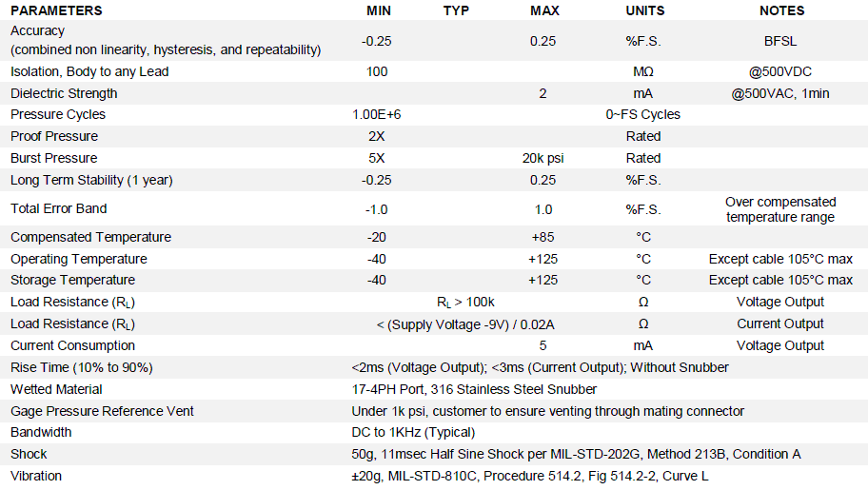Click the 20k psi burst pressure value
The height and width of the screenshot is (490, 868).
point(542,158)
